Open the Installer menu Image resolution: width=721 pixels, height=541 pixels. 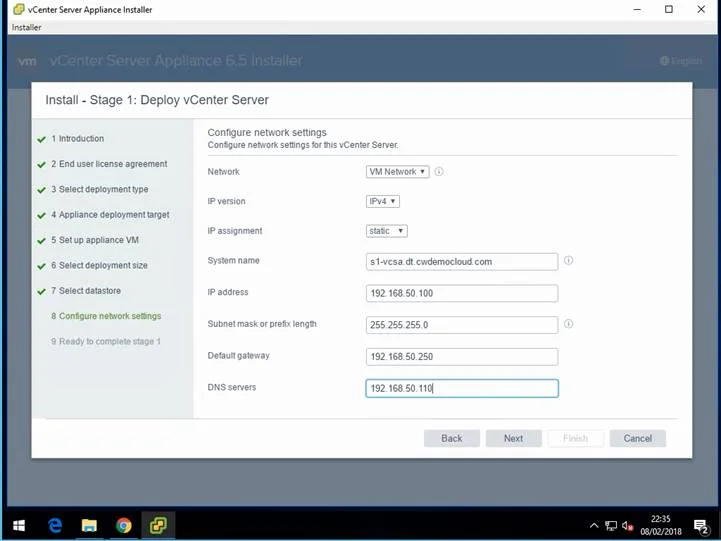point(26,28)
